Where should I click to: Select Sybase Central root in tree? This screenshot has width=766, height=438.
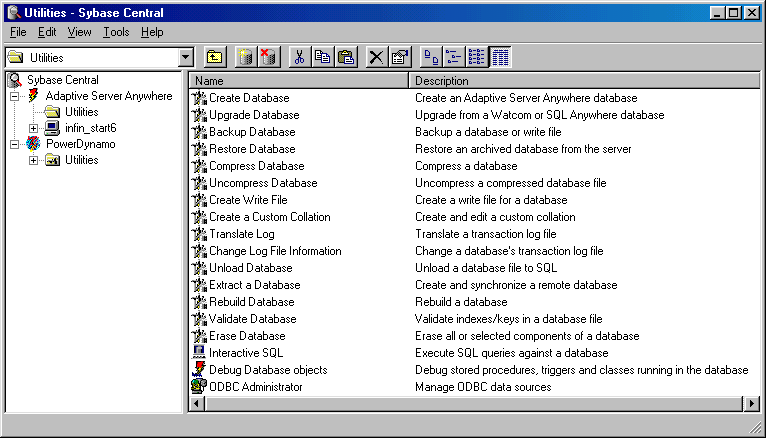[x=63, y=80]
